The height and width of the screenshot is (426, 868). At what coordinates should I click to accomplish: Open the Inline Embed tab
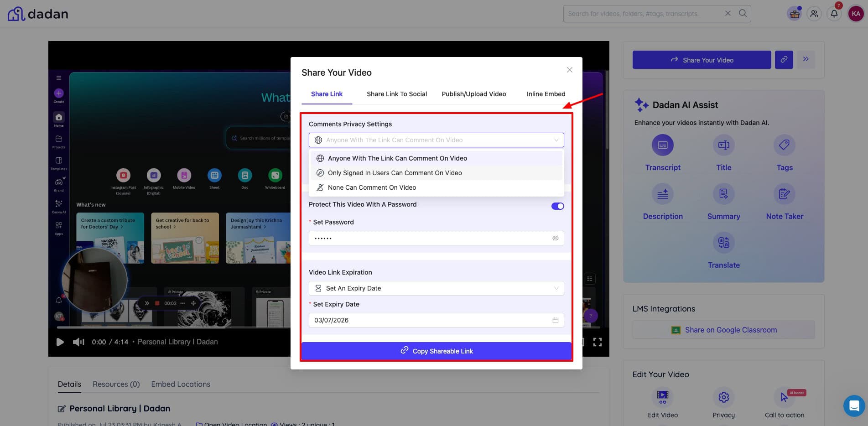click(x=546, y=94)
